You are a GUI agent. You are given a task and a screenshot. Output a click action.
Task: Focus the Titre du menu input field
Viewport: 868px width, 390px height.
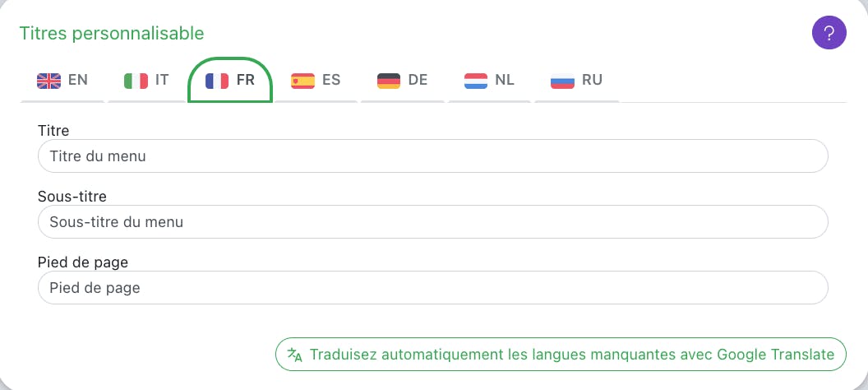click(x=432, y=156)
